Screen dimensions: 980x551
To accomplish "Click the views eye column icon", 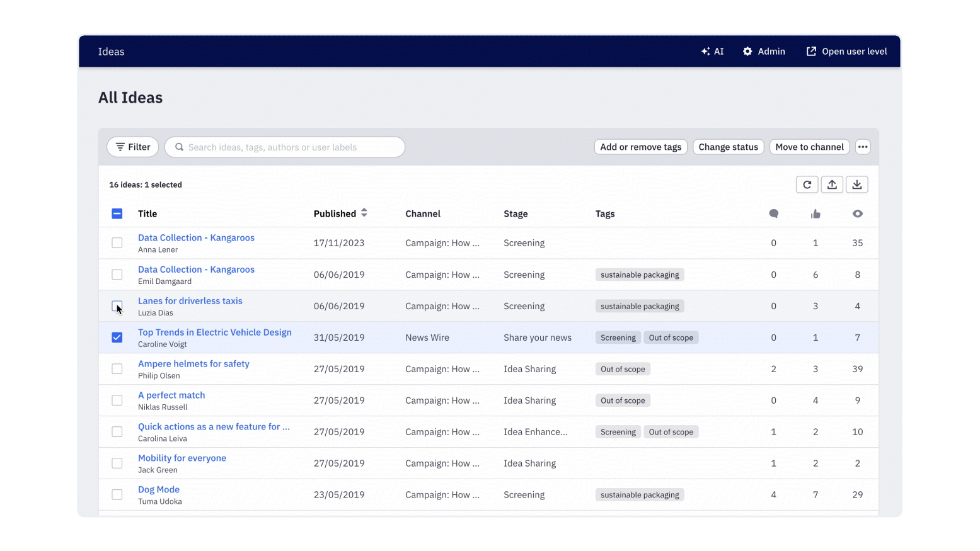I will [858, 213].
